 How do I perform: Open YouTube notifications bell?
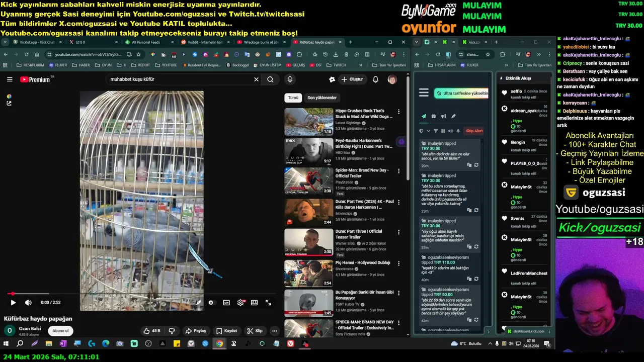375,79
